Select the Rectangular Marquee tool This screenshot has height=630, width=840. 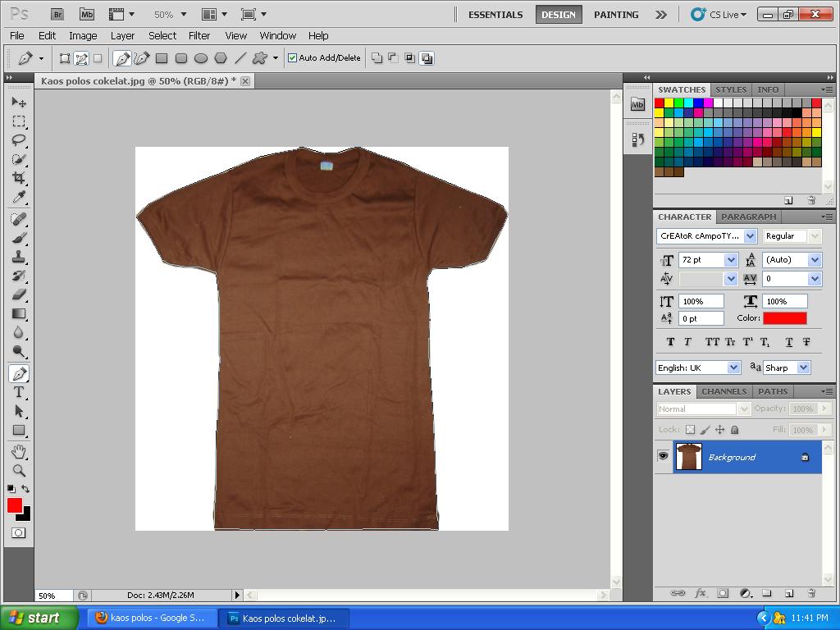pyautogui.click(x=19, y=121)
